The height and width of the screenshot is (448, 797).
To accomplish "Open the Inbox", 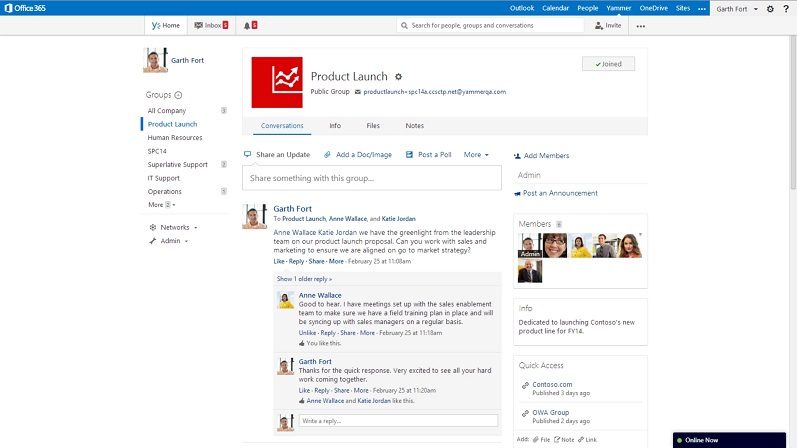I will tap(211, 25).
